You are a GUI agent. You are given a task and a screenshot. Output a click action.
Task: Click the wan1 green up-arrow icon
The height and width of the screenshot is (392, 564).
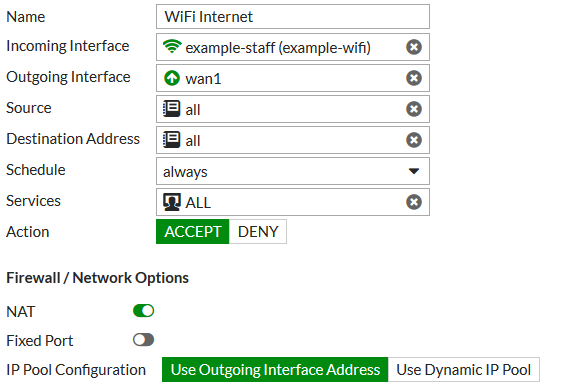[172, 78]
